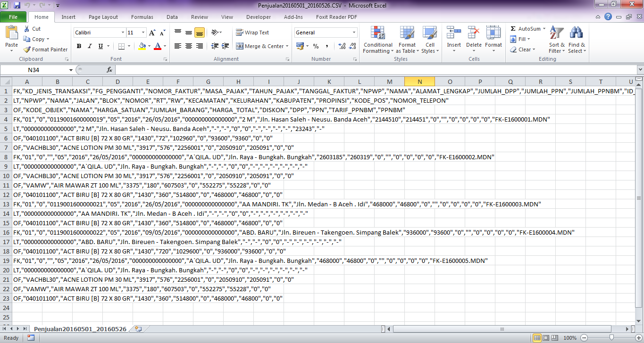Expand the font name Calibri dropdown
The height and width of the screenshot is (343, 644).
point(122,33)
